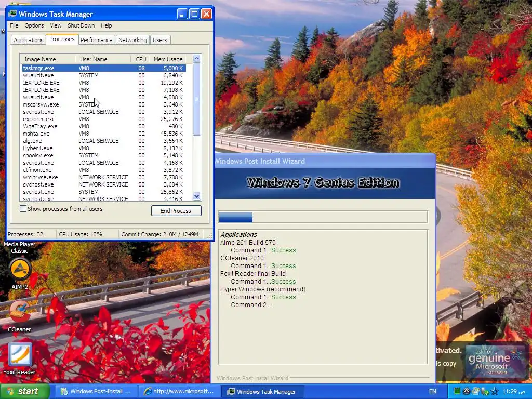Click Aimp 261 Build 570 in the wizard list
Screen dimensions: 532x399
248,242
